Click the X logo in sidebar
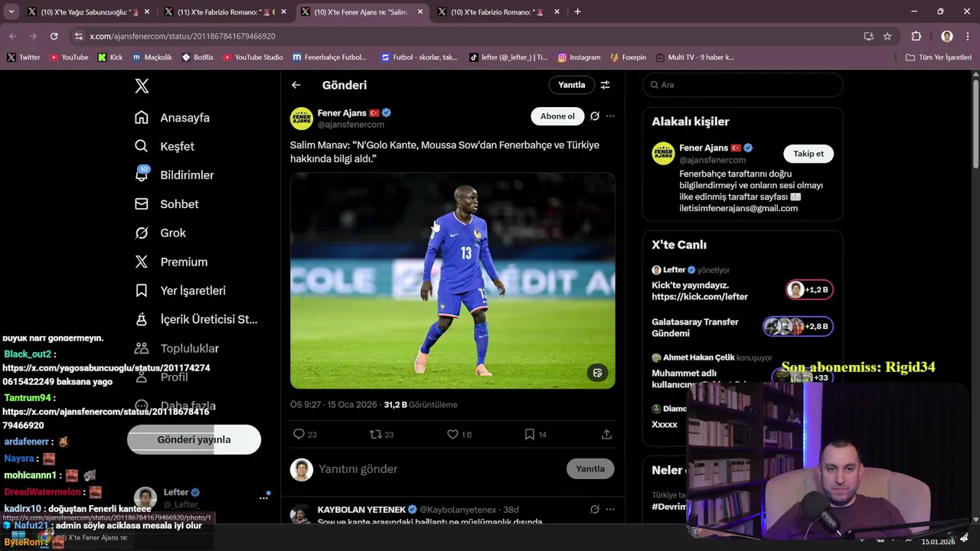Image resolution: width=980 pixels, height=551 pixels. coord(142,86)
